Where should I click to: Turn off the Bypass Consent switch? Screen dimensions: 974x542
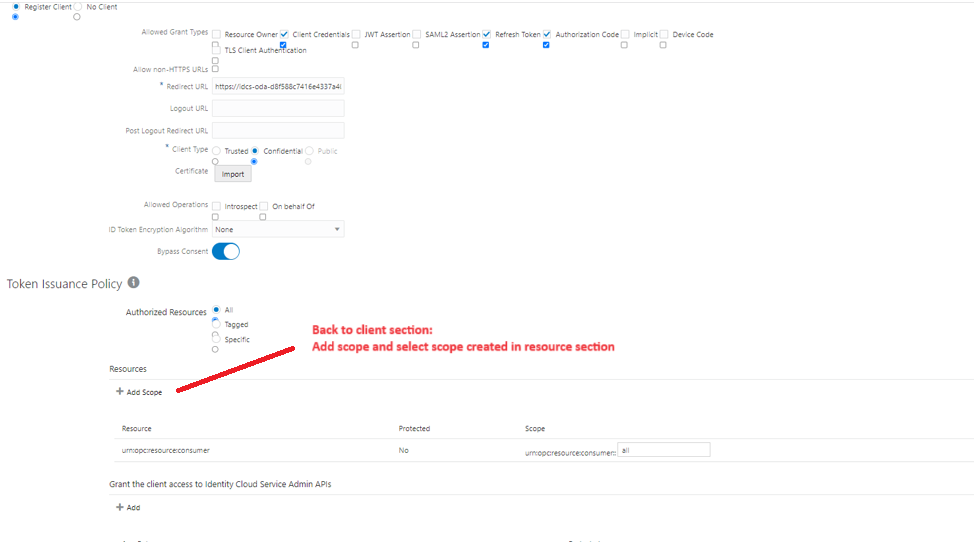225,251
